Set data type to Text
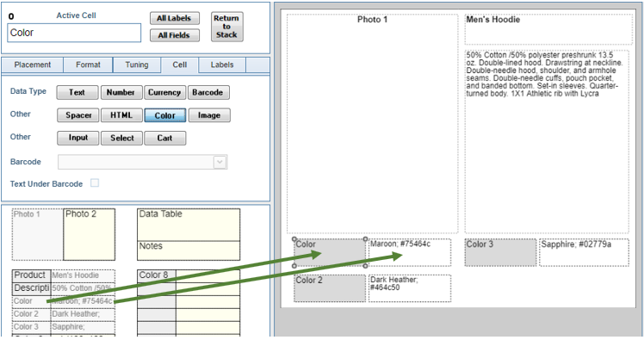Viewport: 644px width, 340px height. [x=77, y=92]
